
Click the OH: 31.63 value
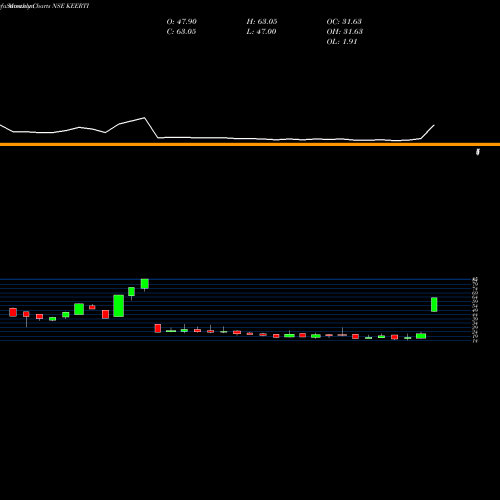point(345,32)
